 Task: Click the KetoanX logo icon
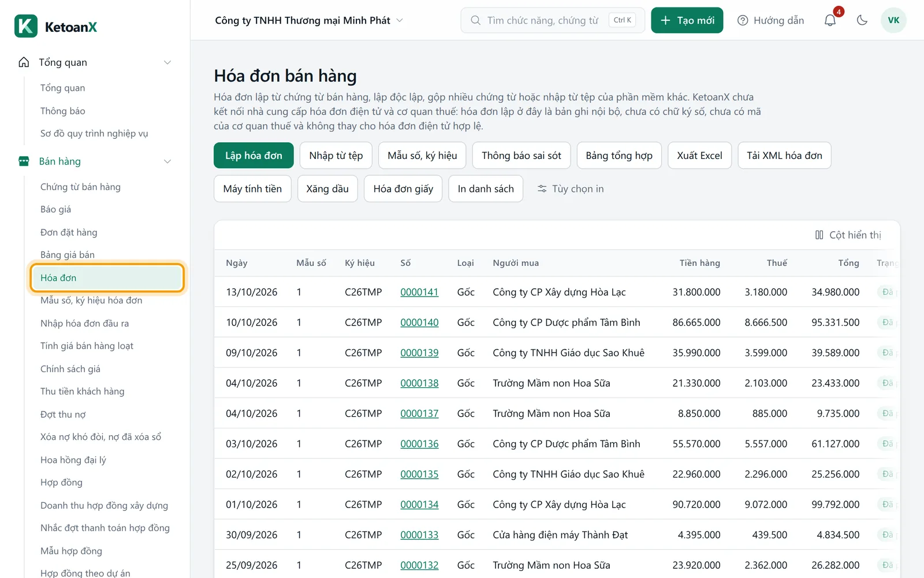(26, 26)
